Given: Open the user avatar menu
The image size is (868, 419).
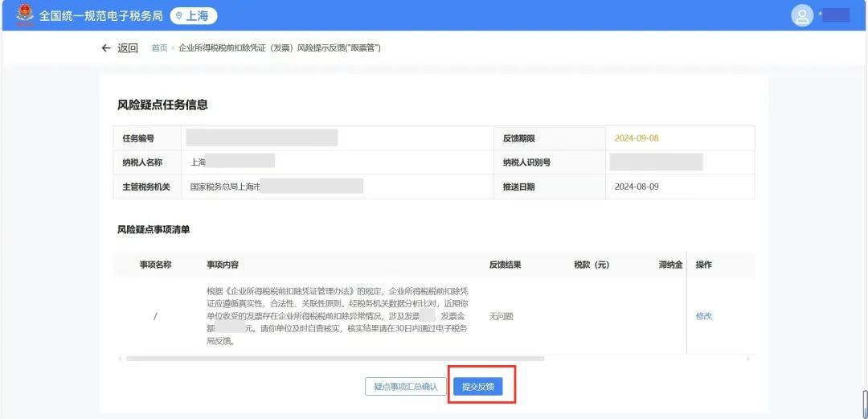Looking at the screenshot, I should point(801,15).
